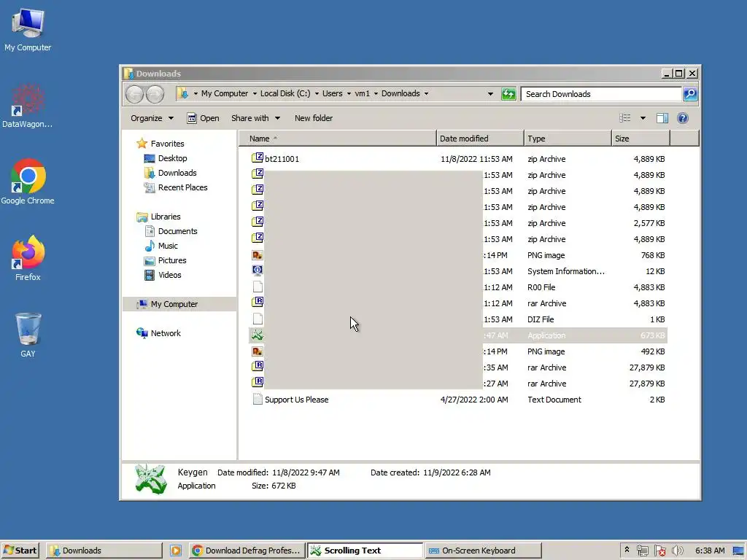Open the GAY recycle bin icon
The height and width of the screenshot is (560, 747).
(x=28, y=335)
